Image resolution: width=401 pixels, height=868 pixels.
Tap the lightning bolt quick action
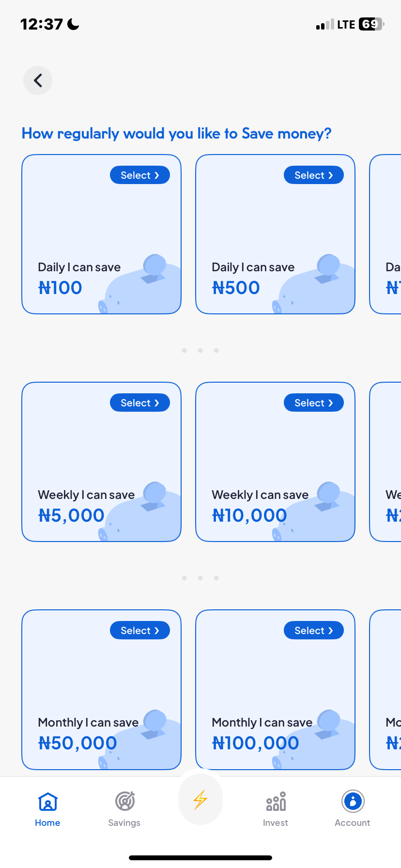(200, 800)
